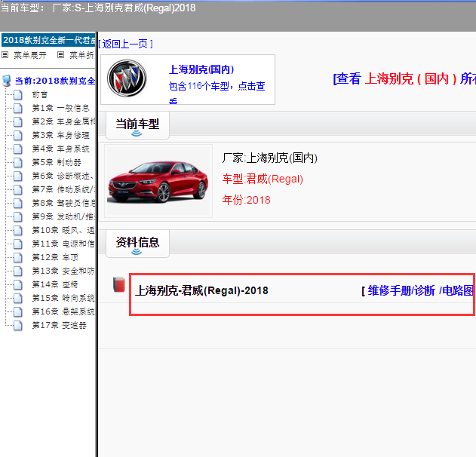Select the 资料信息 tab

tap(137, 244)
